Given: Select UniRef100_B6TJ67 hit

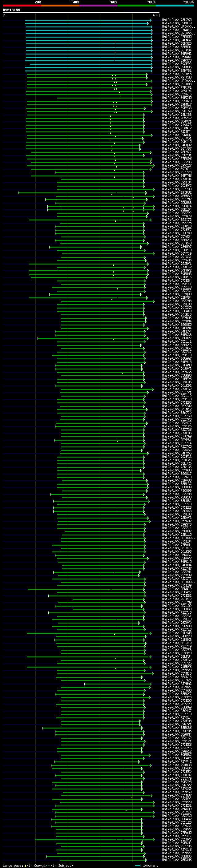Looking at the screenshot, I should point(177,149).
